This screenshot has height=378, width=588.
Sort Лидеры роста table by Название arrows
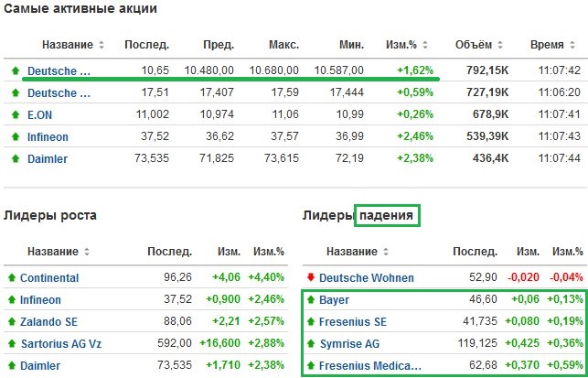[x=87, y=252]
